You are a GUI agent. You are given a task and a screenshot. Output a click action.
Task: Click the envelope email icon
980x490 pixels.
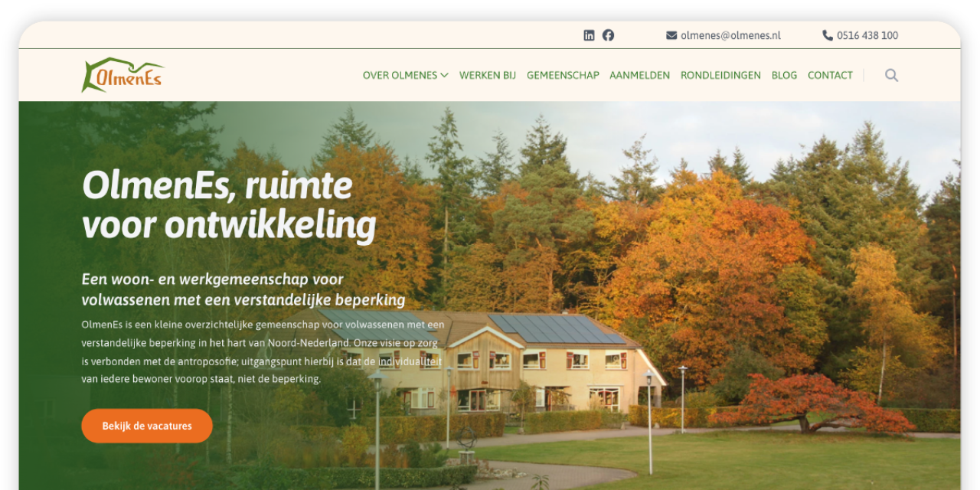coord(671,35)
